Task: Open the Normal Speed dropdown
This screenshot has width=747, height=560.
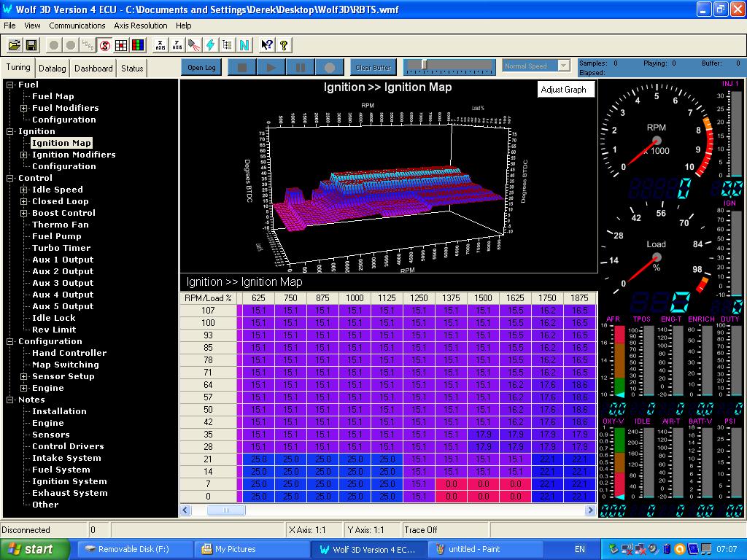Action: coord(562,66)
